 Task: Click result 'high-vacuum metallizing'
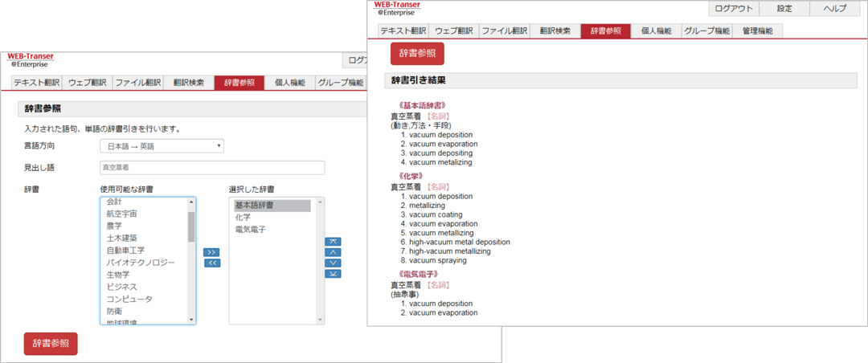[x=450, y=251]
